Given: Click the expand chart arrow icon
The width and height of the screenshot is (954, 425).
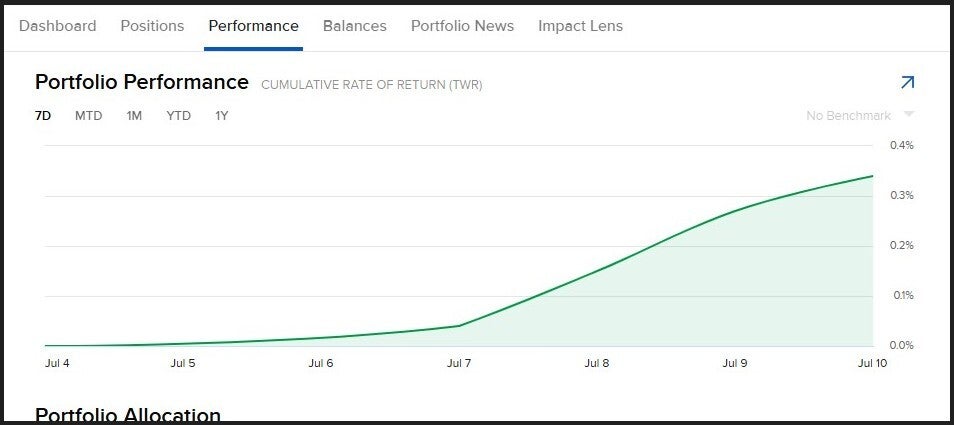Looking at the screenshot, I should (907, 82).
